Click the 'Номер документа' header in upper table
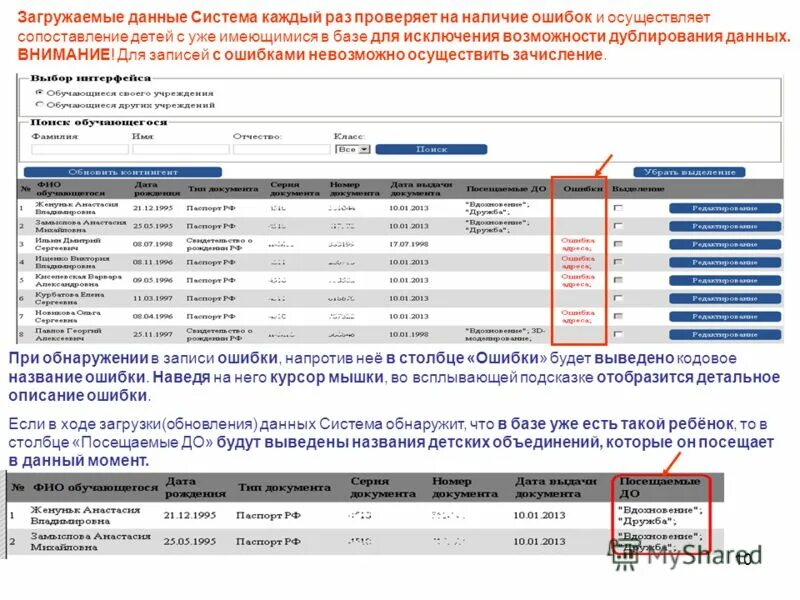The image size is (800, 600). (x=354, y=189)
